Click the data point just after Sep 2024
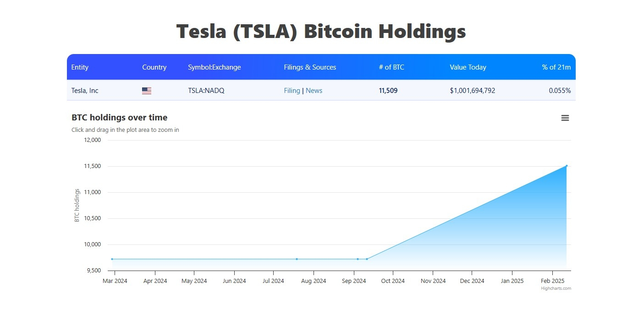Screen dimensions: 644x320 tap(358, 259)
